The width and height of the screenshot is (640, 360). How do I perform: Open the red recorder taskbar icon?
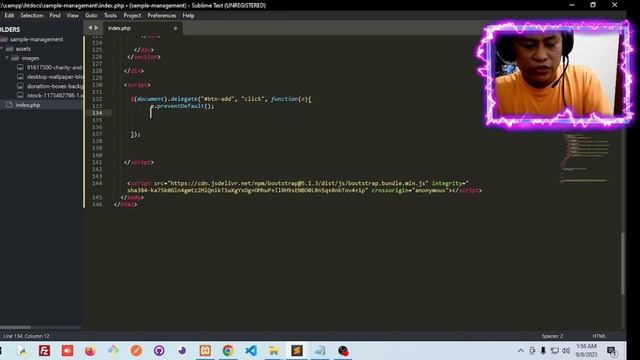click(x=67, y=351)
